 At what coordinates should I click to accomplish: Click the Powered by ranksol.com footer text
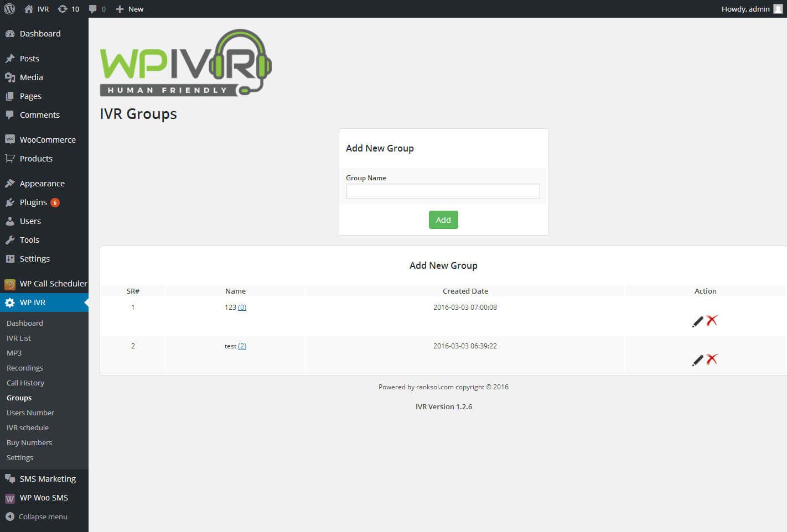pos(443,387)
